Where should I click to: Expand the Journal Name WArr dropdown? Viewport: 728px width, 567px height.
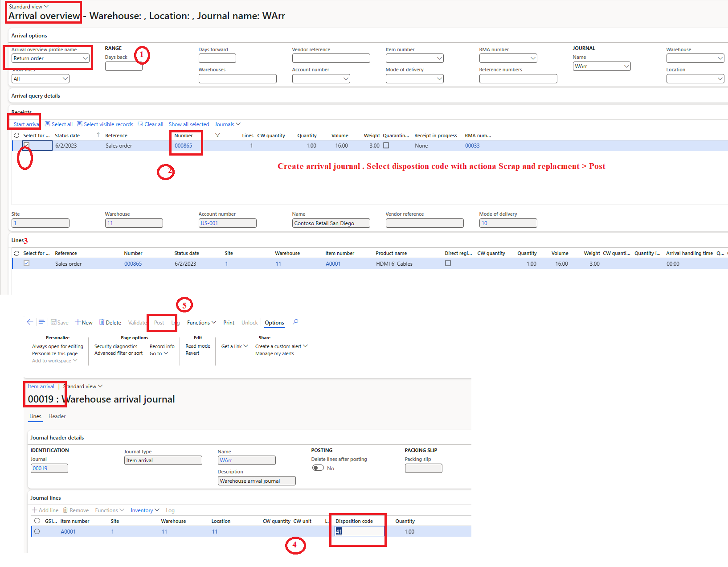click(627, 66)
